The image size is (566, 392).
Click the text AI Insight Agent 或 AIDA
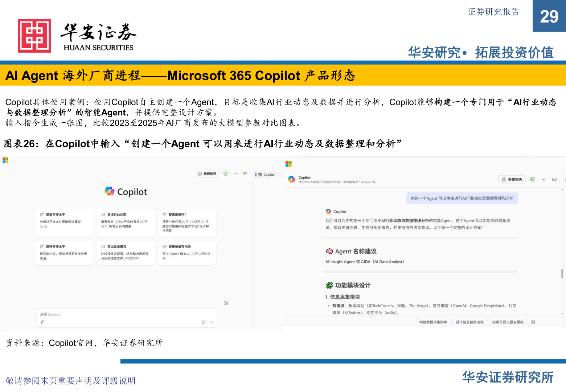(x=365, y=262)
